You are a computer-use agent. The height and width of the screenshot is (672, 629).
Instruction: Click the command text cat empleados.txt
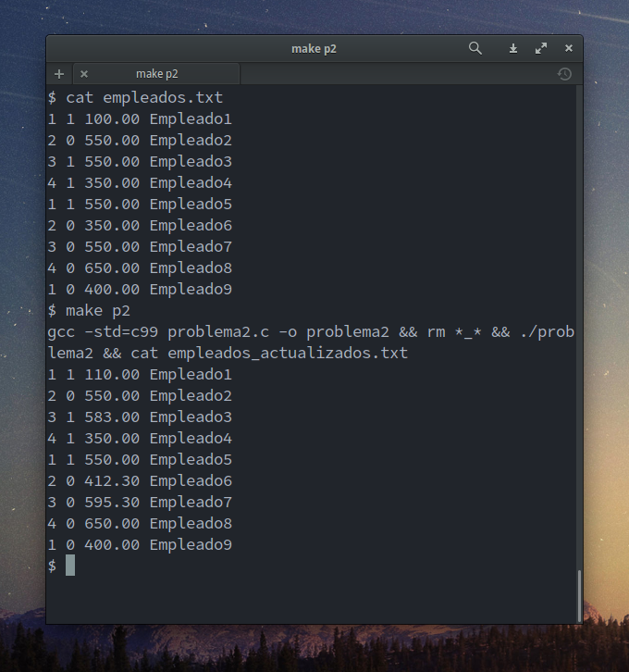(144, 98)
